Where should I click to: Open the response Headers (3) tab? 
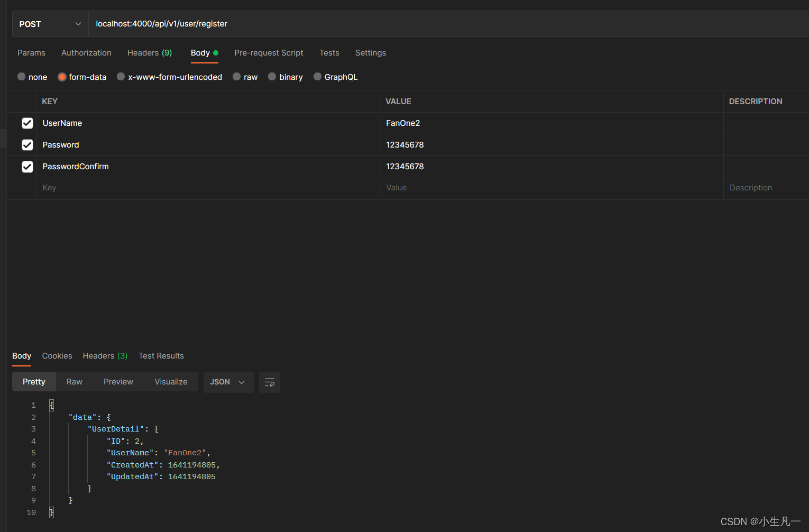pyautogui.click(x=105, y=356)
